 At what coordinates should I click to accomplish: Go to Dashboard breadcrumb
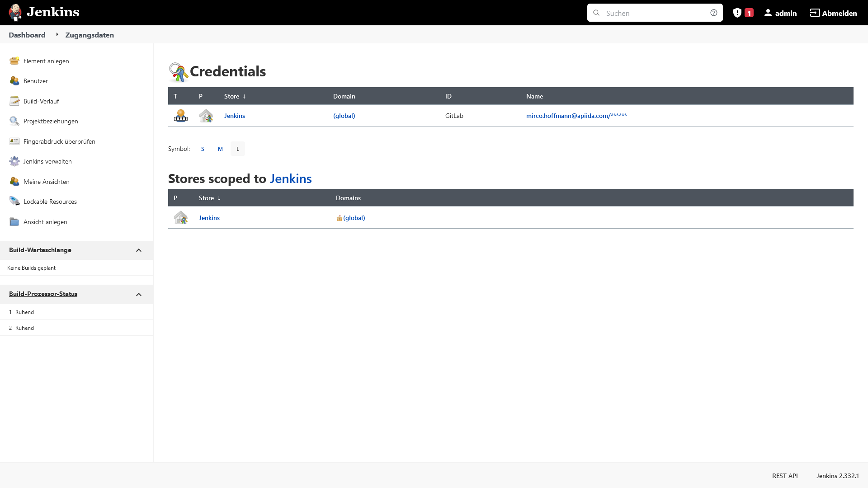27,35
